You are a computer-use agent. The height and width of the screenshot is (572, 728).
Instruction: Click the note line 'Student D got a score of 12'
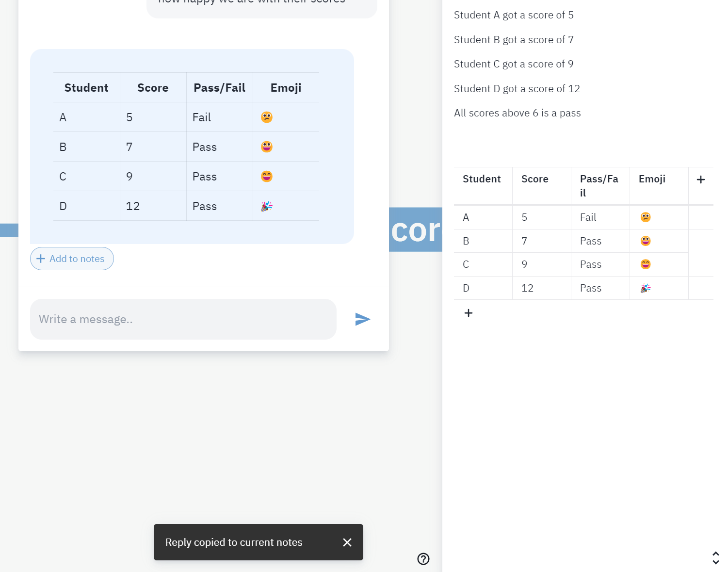pyautogui.click(x=517, y=89)
